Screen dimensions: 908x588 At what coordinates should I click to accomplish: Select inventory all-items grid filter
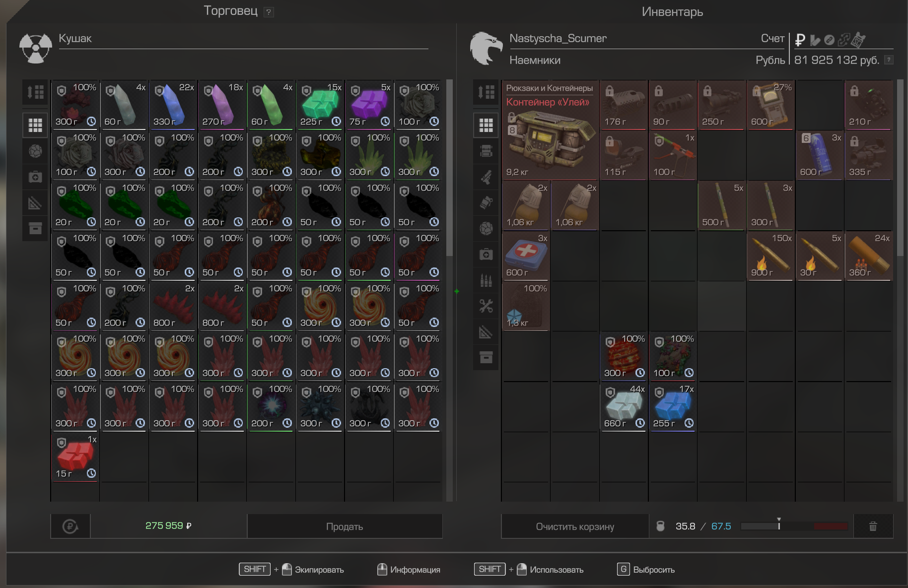click(x=486, y=125)
